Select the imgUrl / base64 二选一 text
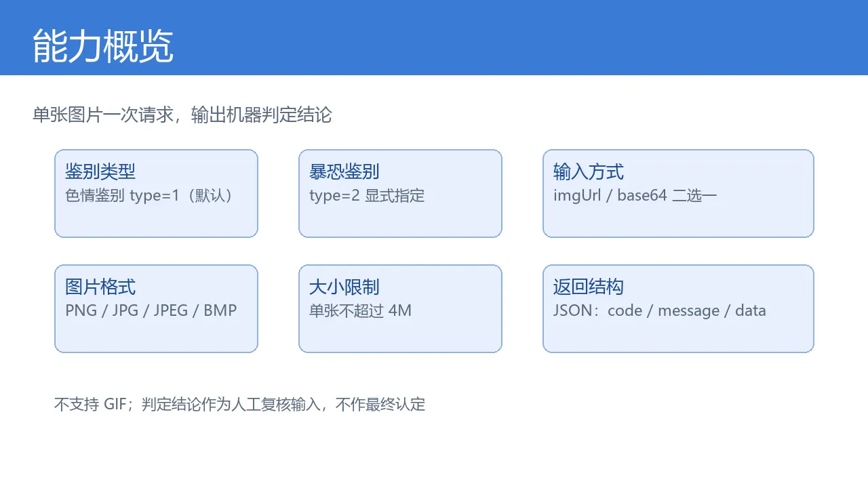 pos(635,196)
